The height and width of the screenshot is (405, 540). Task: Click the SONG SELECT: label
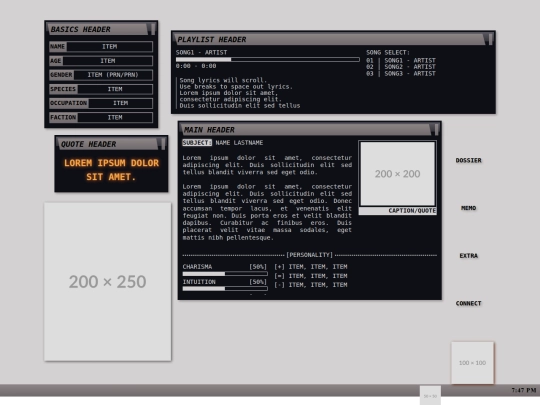(x=388, y=52)
